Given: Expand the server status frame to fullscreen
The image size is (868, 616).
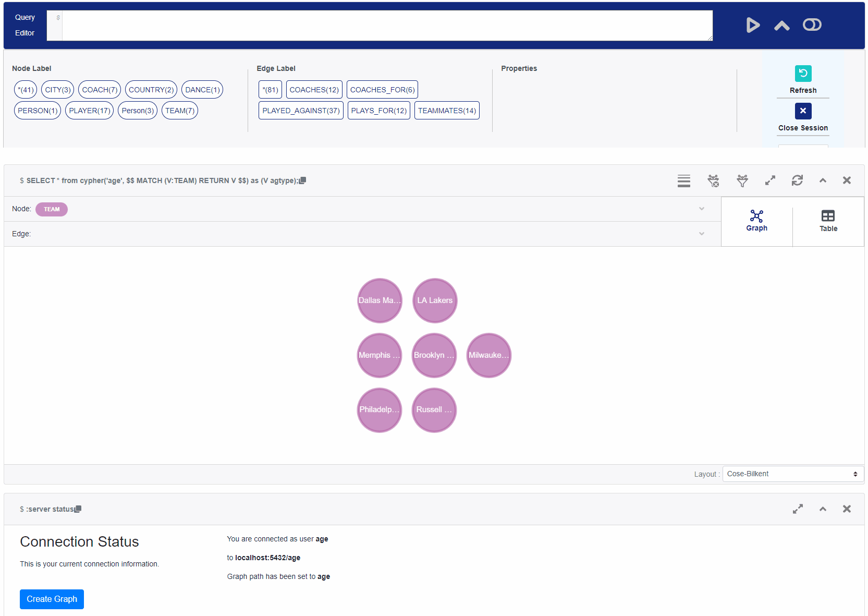Looking at the screenshot, I should [798, 509].
